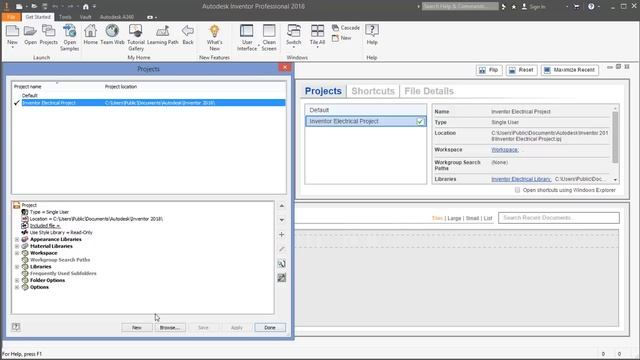The image size is (640, 360).
Task: Switch to Autodesk A360 ribbon tab
Action: [117, 17]
